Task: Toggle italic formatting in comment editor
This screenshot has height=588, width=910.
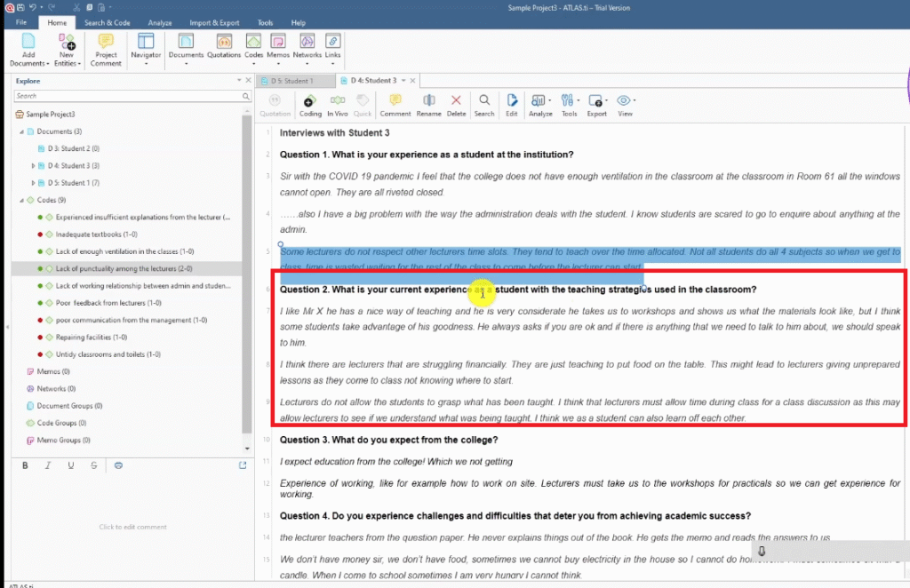Action: coord(47,465)
